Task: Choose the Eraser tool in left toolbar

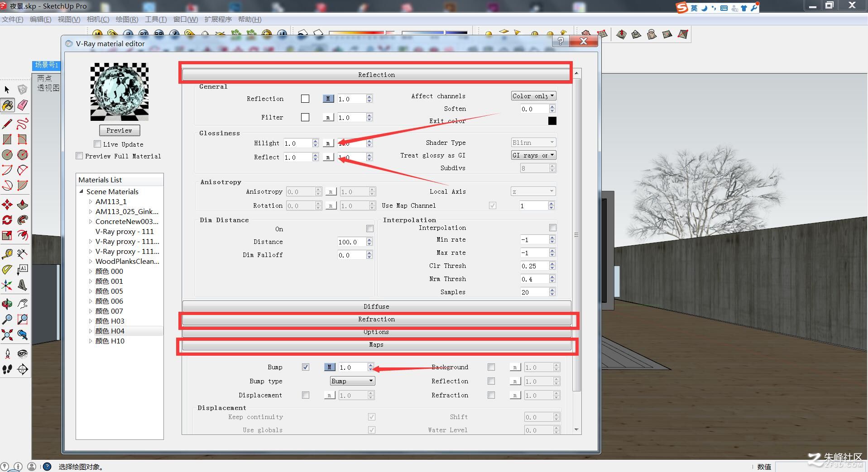Action: coord(22,105)
